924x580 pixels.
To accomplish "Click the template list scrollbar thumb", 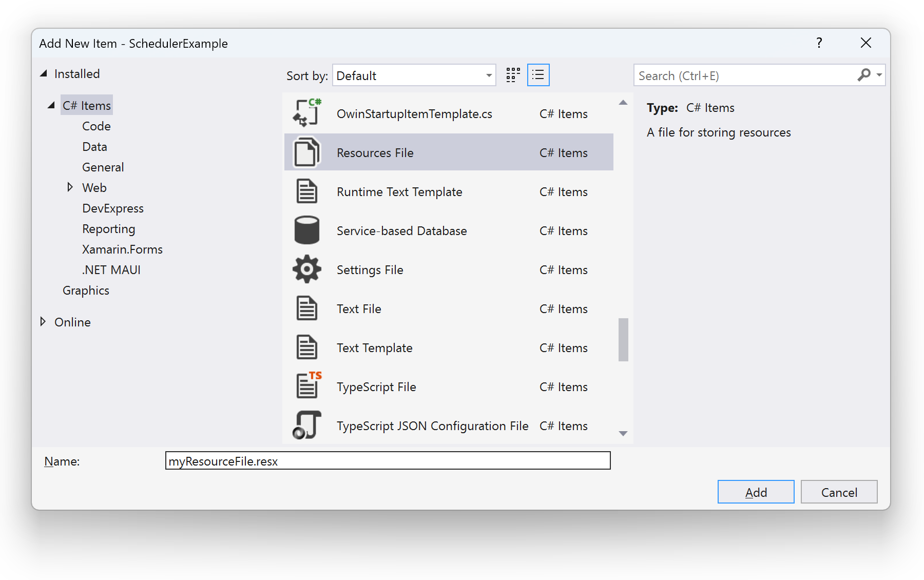I will coord(623,340).
